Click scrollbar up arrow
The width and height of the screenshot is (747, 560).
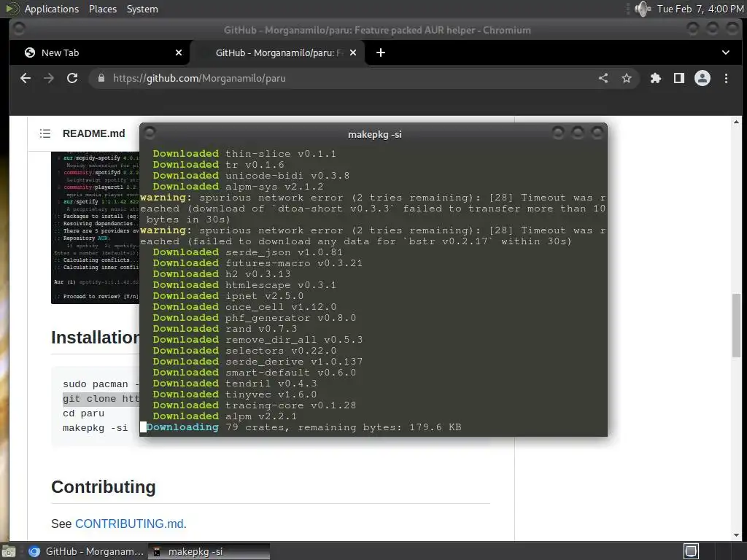737,122
